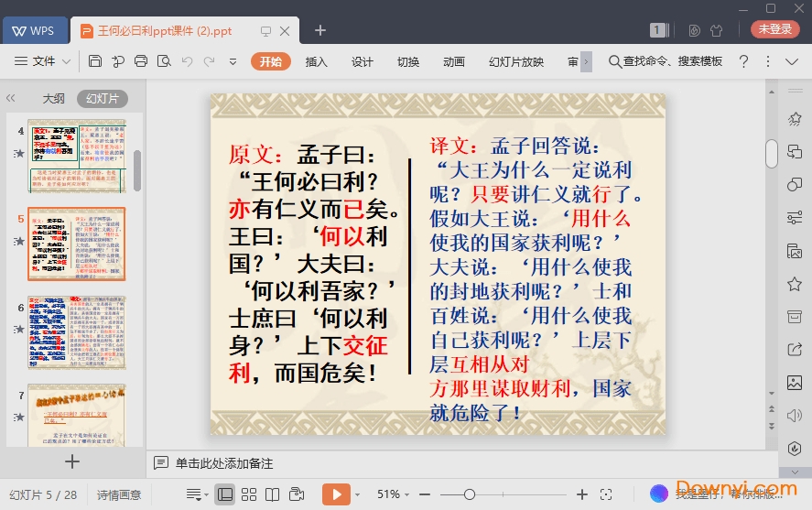Image resolution: width=812 pixels, height=510 pixels.
Task: Click the help question mark icon
Action: pyautogui.click(x=743, y=61)
